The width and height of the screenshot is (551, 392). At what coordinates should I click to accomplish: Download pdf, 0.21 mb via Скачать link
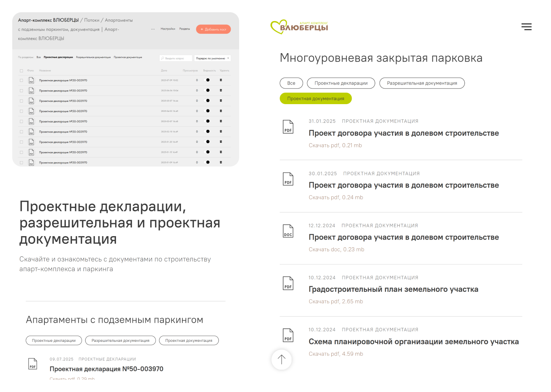pyautogui.click(x=335, y=145)
